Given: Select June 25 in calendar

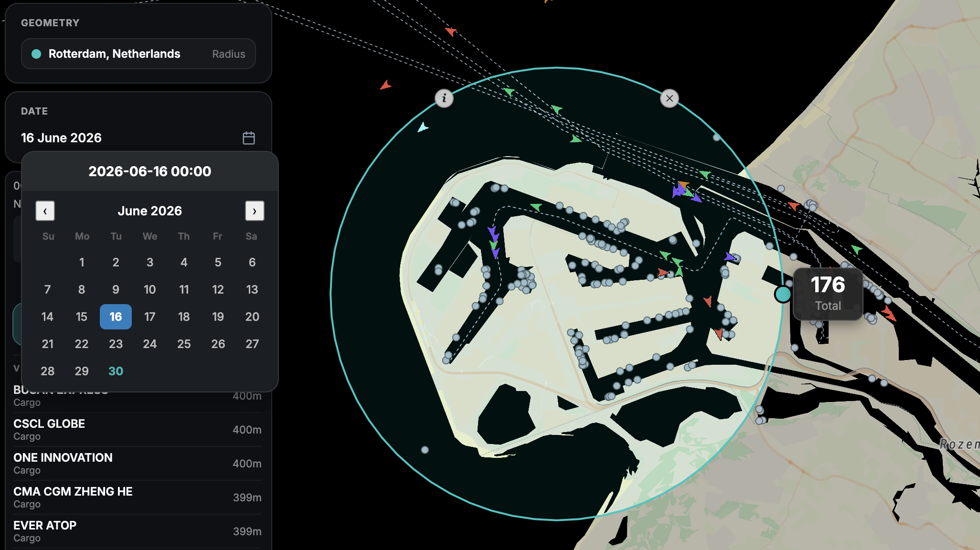Looking at the screenshot, I should click(184, 344).
